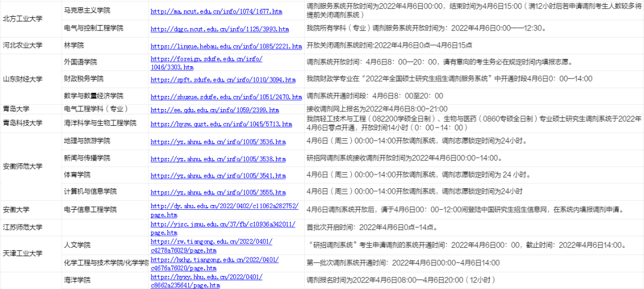Click the 电子信息工程学院 cell
Viewport: 644px width, 289px height.
pos(105,209)
